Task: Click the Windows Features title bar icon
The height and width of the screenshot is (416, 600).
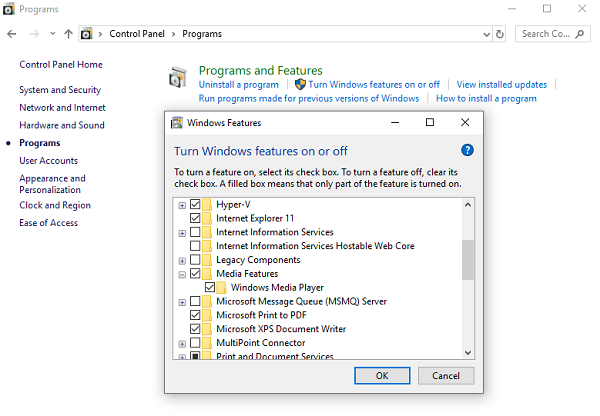Action: (x=177, y=123)
